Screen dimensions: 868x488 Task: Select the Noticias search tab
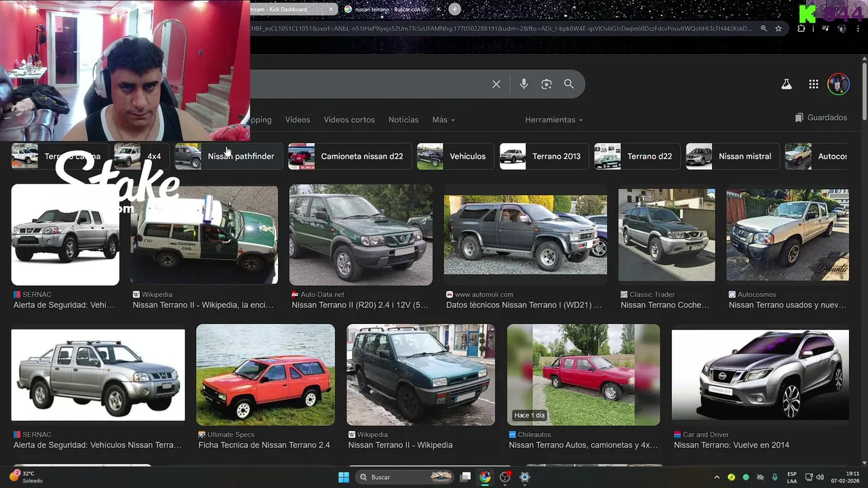pos(403,119)
